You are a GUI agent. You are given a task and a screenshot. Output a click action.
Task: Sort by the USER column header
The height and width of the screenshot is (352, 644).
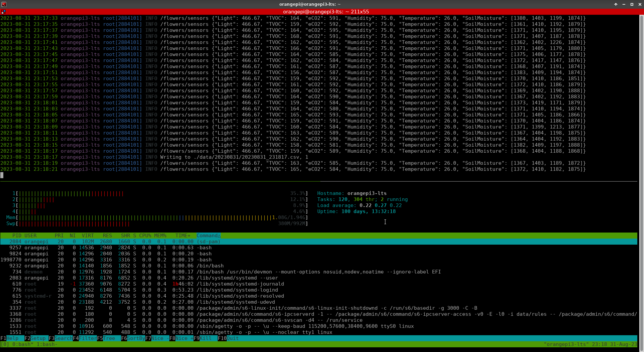[31, 236]
